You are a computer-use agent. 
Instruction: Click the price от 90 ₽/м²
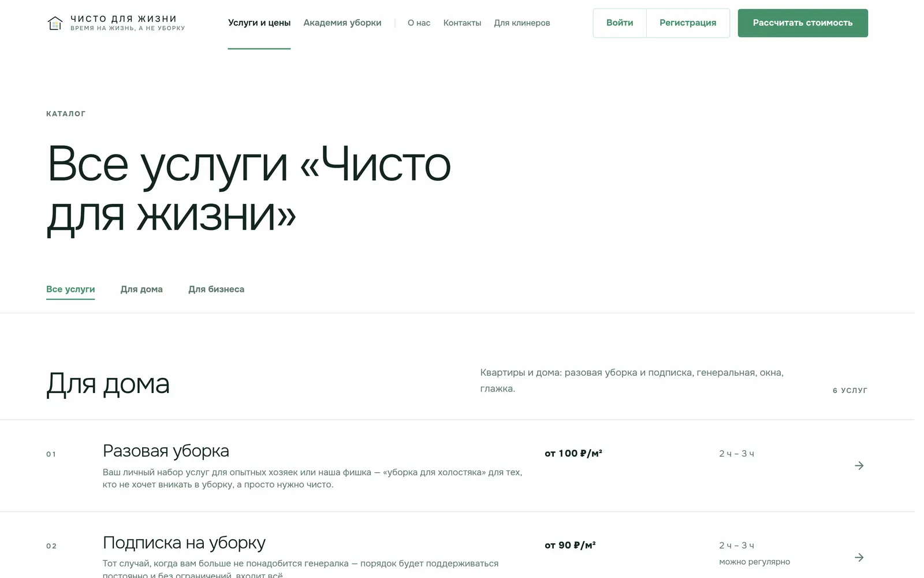tap(570, 546)
